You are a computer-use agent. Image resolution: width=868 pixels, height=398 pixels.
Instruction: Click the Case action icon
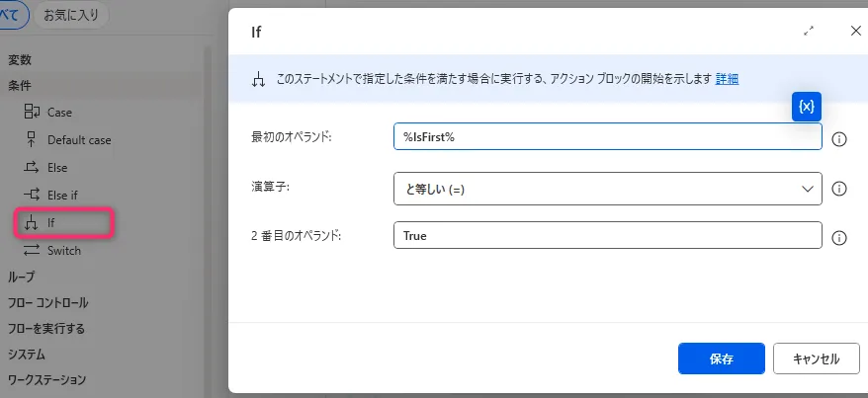tap(31, 113)
